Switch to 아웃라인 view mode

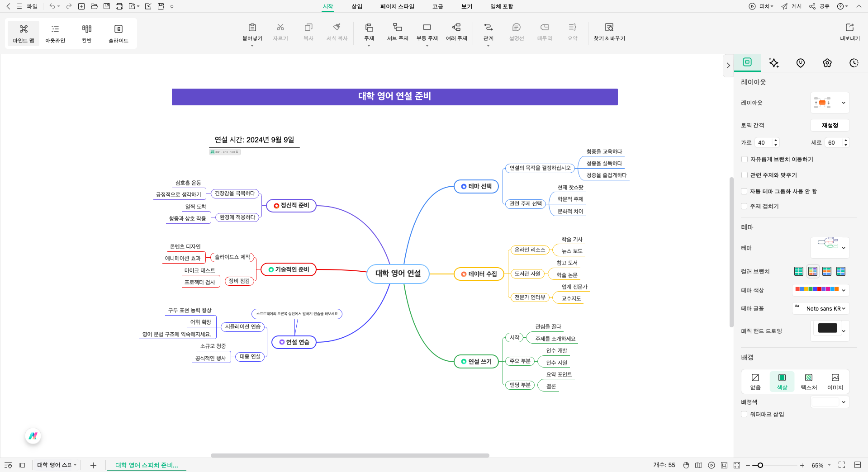55,33
